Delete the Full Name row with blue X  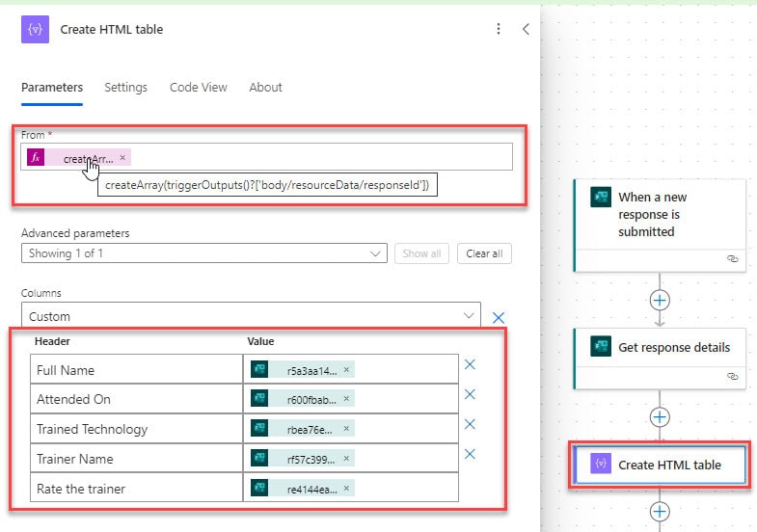click(470, 364)
